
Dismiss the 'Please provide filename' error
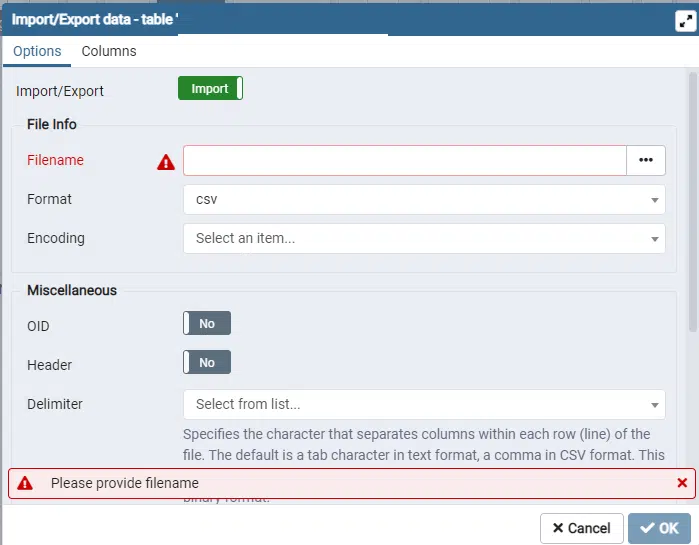click(682, 483)
